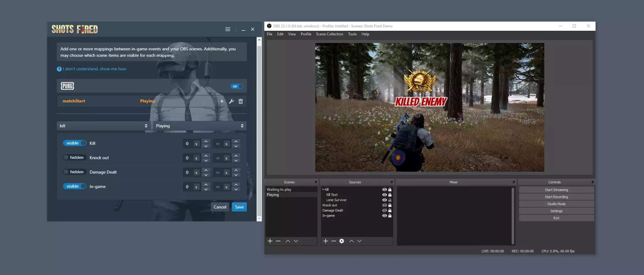The width and height of the screenshot is (644, 275).
Task: Toggle Damage Dealt item hidden switch
Action: coord(75,172)
